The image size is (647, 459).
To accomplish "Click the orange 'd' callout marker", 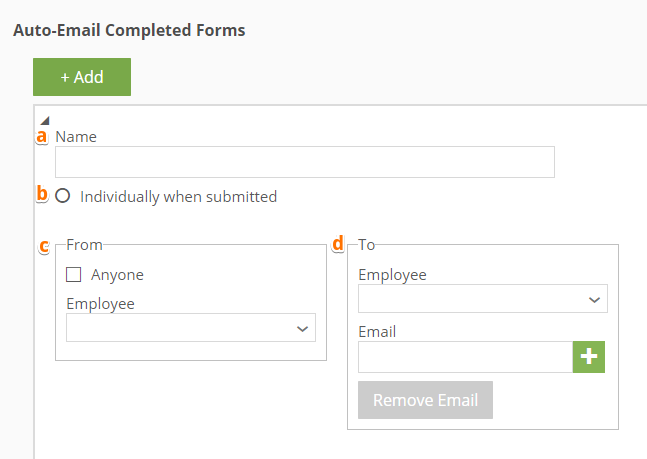I will pos(338,243).
